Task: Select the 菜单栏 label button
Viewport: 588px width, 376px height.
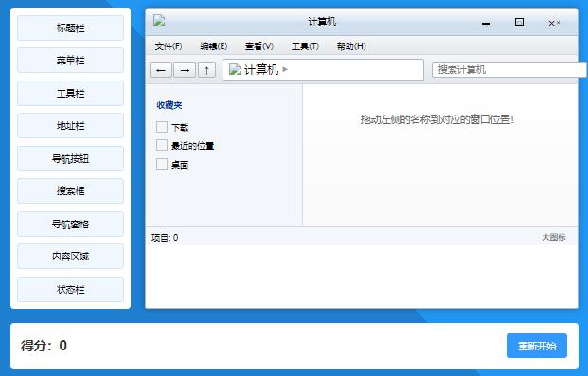Action: tap(70, 60)
